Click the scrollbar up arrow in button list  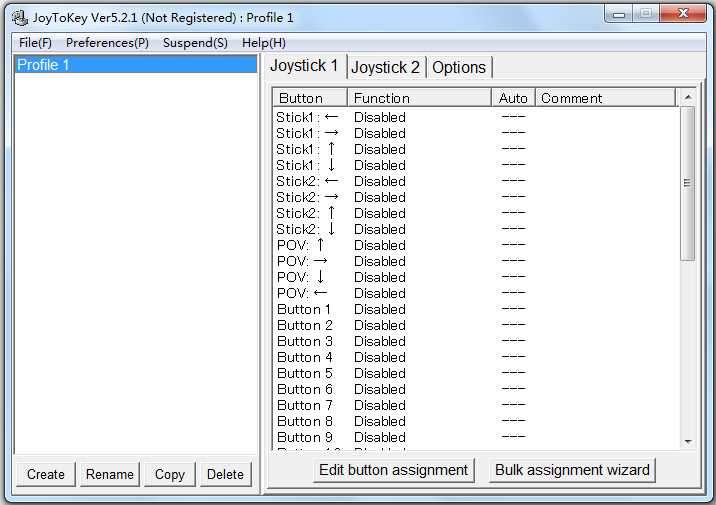point(687,98)
